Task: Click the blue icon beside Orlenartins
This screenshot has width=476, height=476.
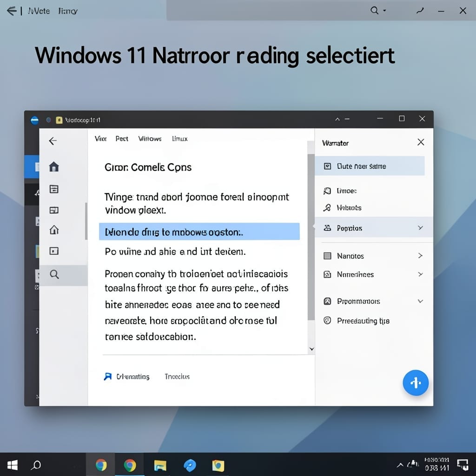Action: click(x=108, y=377)
